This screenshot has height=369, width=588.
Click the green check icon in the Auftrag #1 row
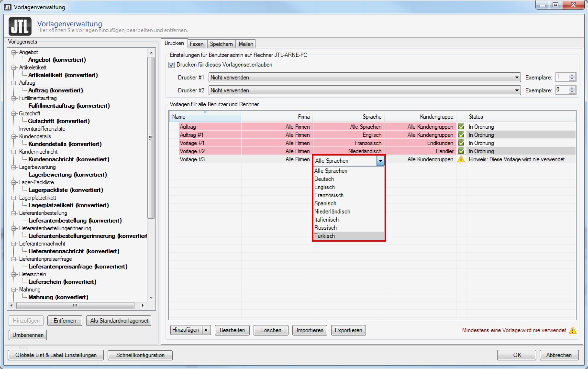(461, 135)
